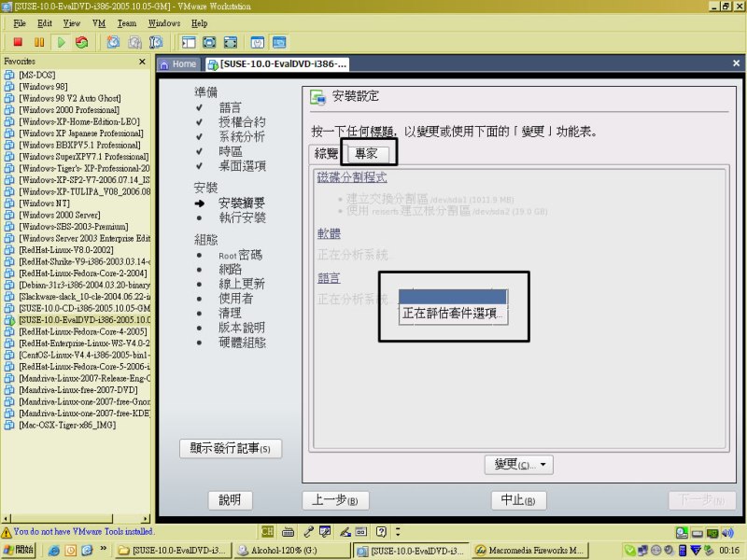Viewport: 747px width, 560px height.
Task: Open the View menu
Action: coord(72,22)
